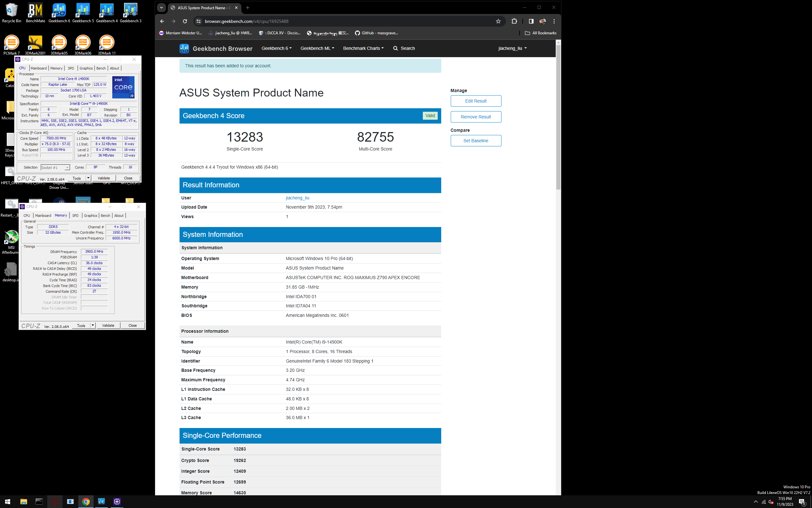
Task: Open Chrome three-dot menu
Action: pyautogui.click(x=554, y=21)
